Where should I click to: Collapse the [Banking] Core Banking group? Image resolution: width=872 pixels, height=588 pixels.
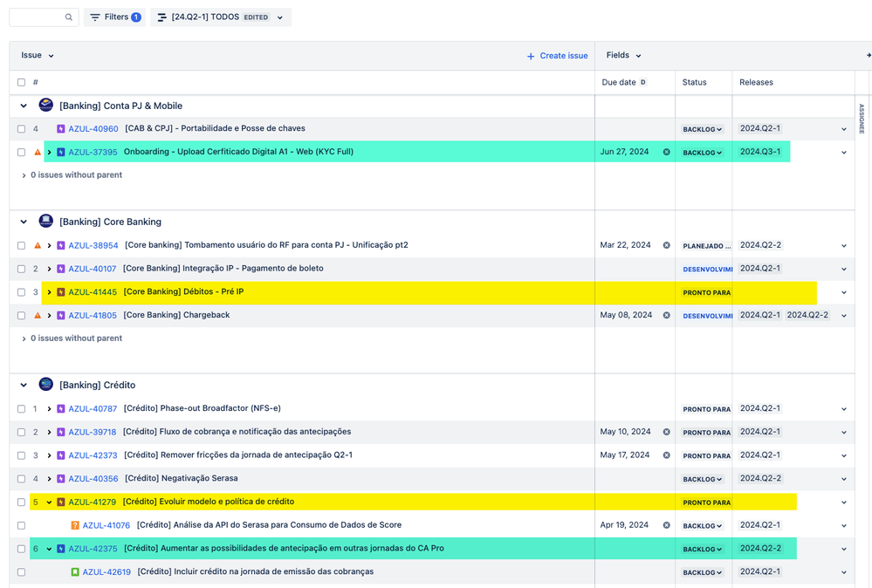pyautogui.click(x=24, y=222)
